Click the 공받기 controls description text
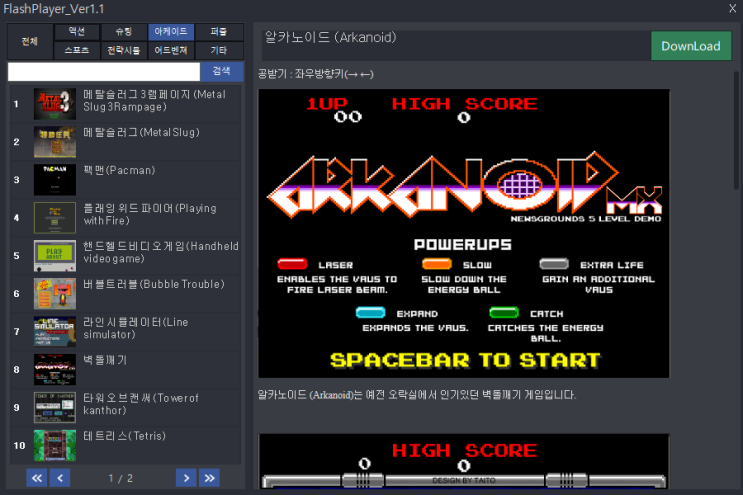Viewport: 743px width, 495px height. click(x=316, y=74)
